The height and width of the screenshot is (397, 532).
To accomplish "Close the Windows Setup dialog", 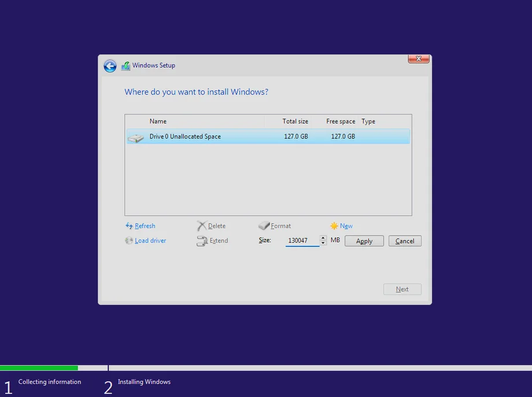I will point(418,58).
